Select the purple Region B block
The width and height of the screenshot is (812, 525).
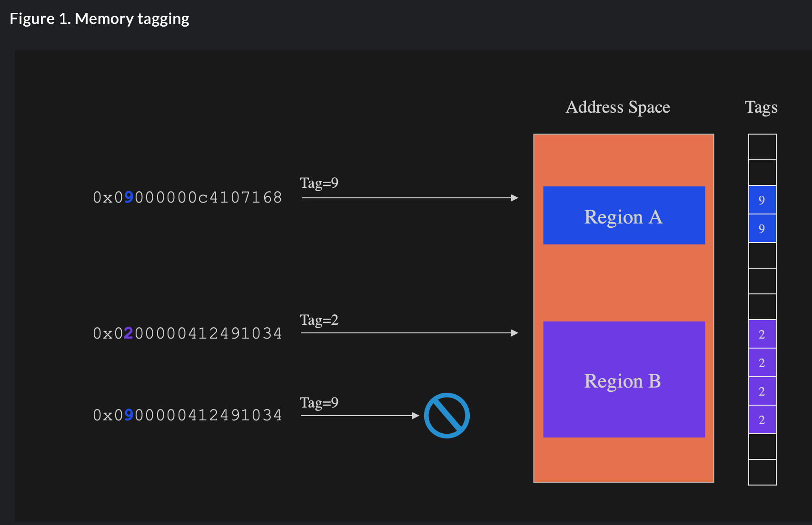click(x=624, y=379)
